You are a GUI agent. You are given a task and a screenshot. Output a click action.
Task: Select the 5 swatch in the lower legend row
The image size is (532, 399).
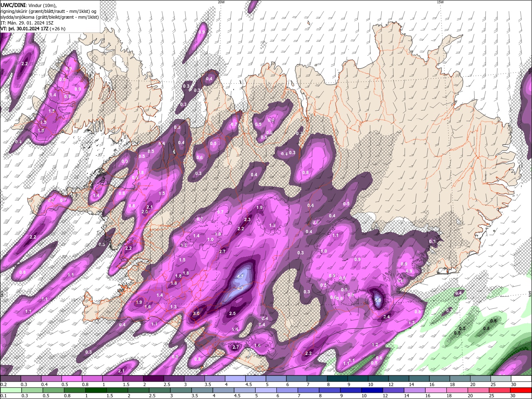[265, 390]
